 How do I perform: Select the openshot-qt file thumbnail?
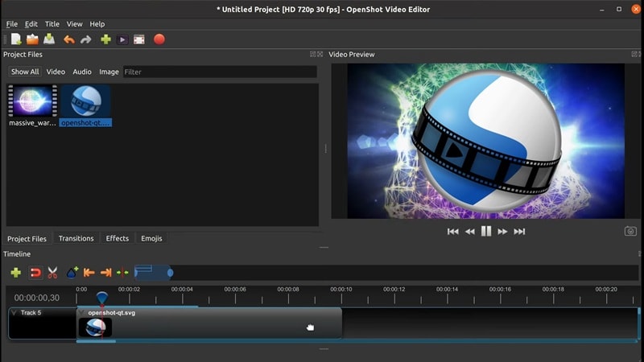click(x=85, y=101)
